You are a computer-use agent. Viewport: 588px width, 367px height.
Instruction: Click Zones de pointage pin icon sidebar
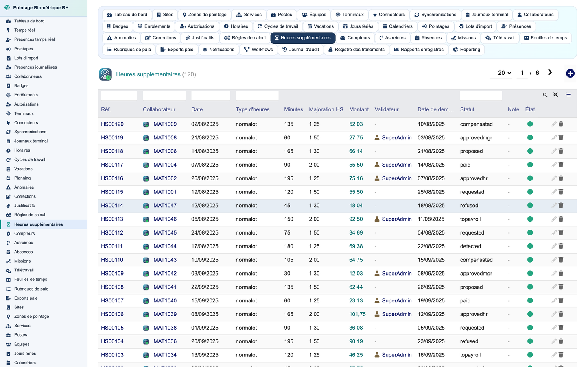[8, 317]
